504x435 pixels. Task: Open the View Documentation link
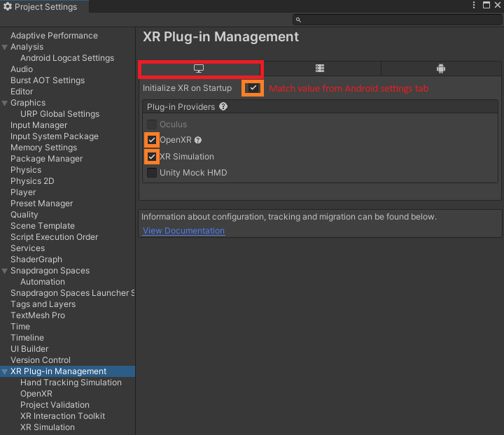click(183, 231)
